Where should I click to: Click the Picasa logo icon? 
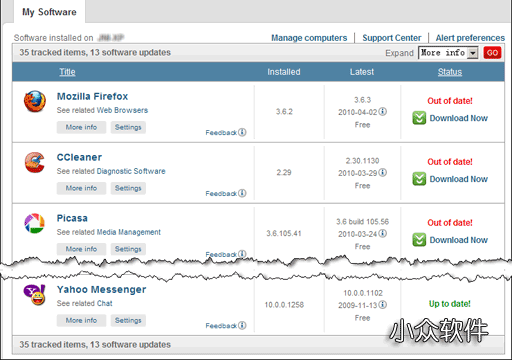point(35,223)
